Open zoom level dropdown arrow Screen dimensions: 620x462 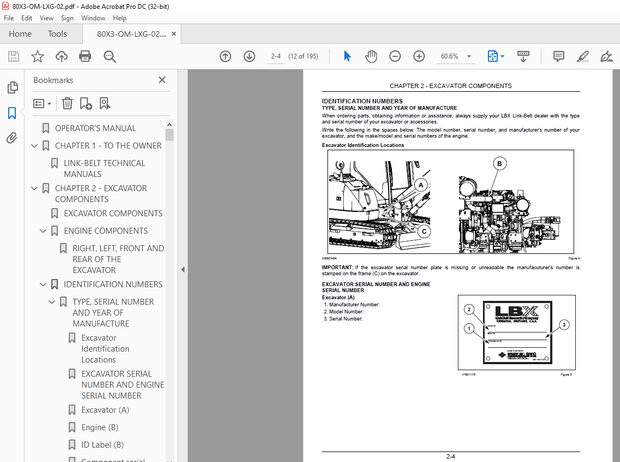(x=469, y=57)
